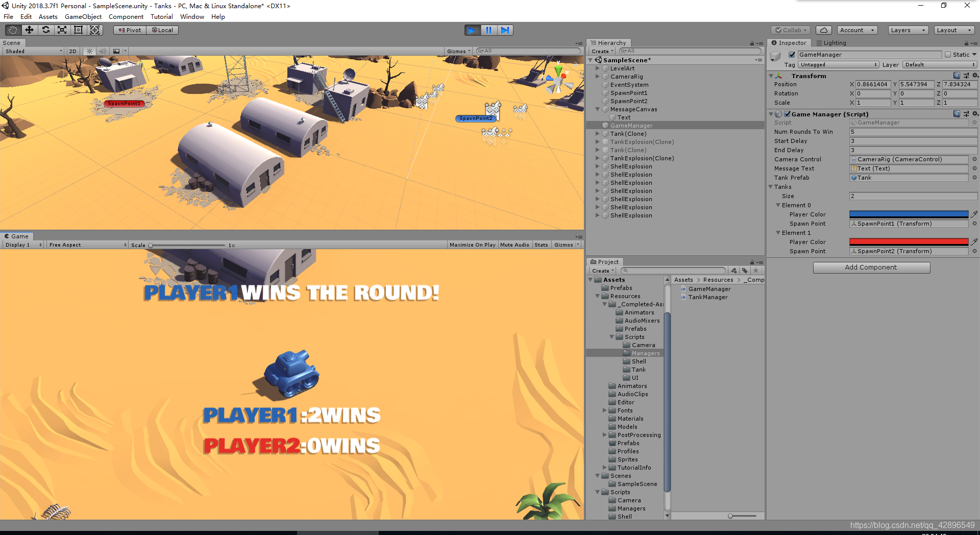Image resolution: width=980 pixels, height=535 pixels.
Task: Toggle Game Manager script enabled checkbox
Action: coord(788,114)
